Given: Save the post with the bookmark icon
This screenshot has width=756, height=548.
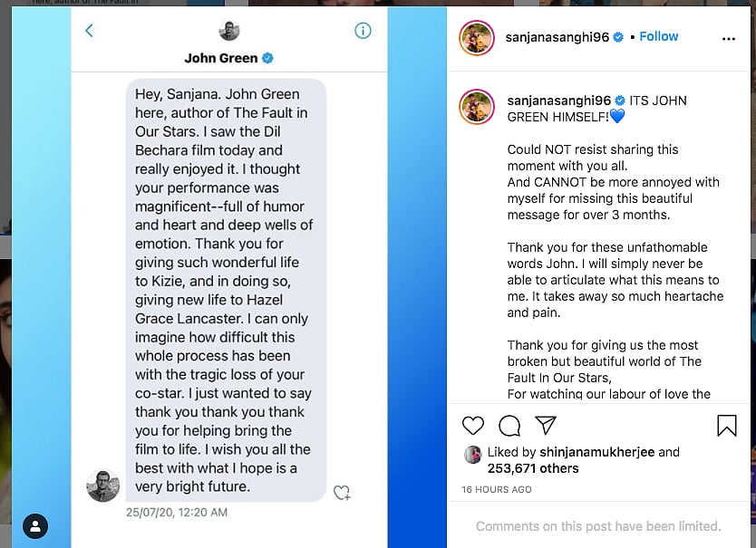Looking at the screenshot, I should (x=725, y=424).
